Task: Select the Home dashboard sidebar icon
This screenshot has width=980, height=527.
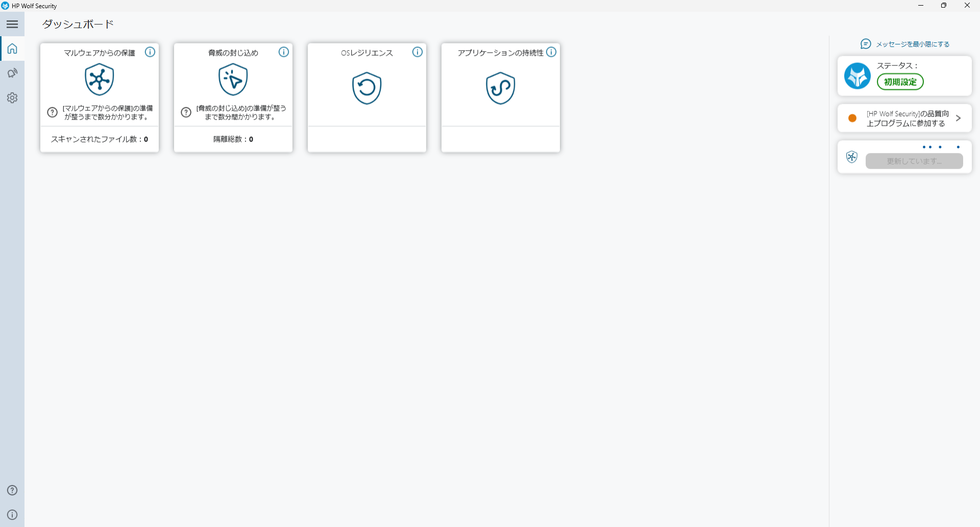Action: click(x=12, y=49)
